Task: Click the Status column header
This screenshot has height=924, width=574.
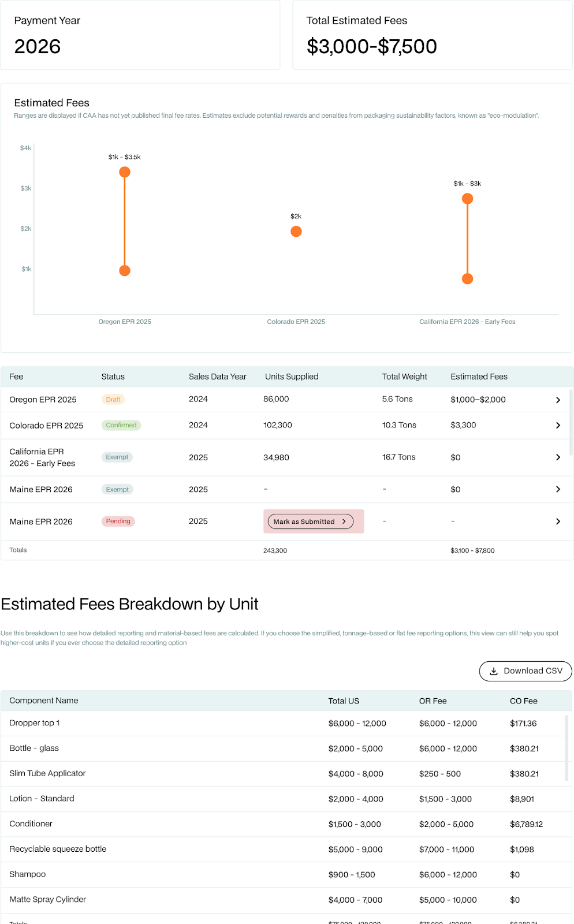Action: click(x=113, y=377)
